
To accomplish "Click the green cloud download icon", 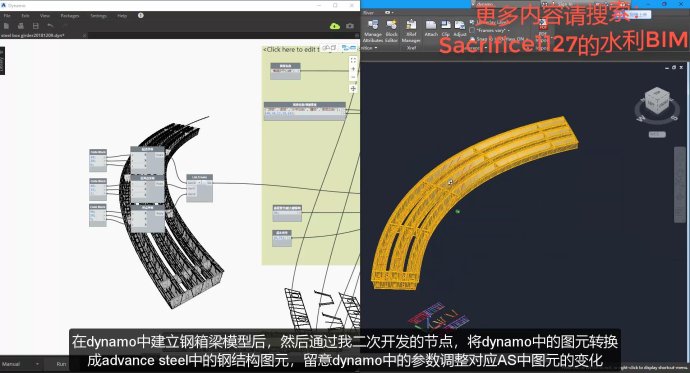I will tap(335, 26).
